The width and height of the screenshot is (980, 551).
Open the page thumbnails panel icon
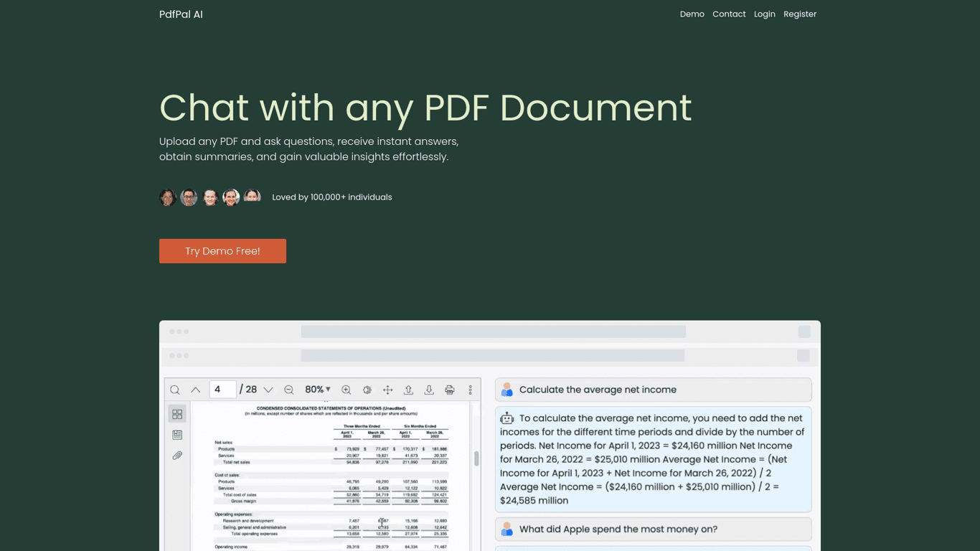[177, 413]
